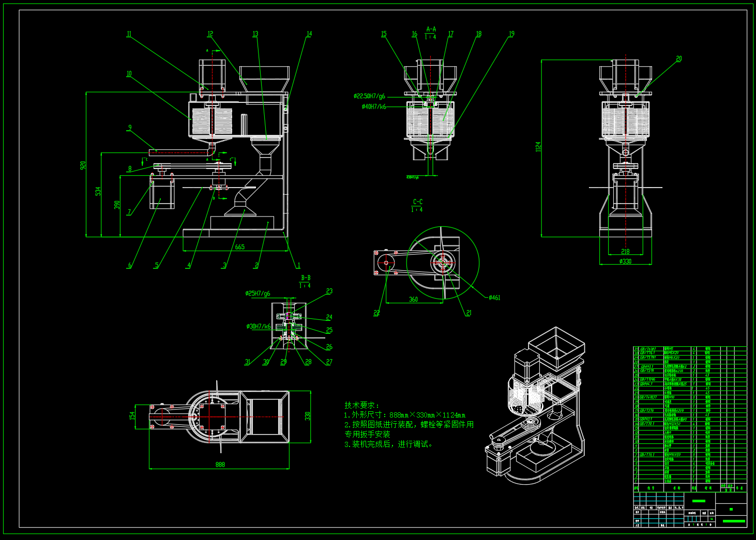The height and width of the screenshot is (540, 756).
Task: Click part balloon number 22
Action: pos(376,313)
